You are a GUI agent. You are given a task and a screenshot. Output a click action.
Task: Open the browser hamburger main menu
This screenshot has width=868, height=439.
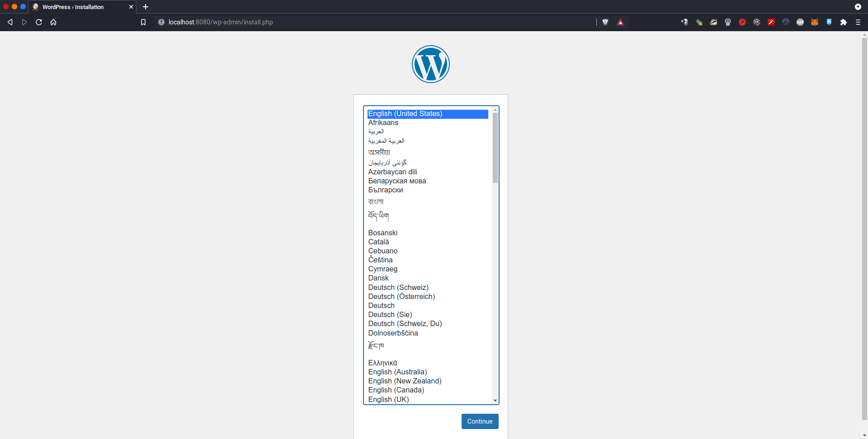(x=858, y=22)
